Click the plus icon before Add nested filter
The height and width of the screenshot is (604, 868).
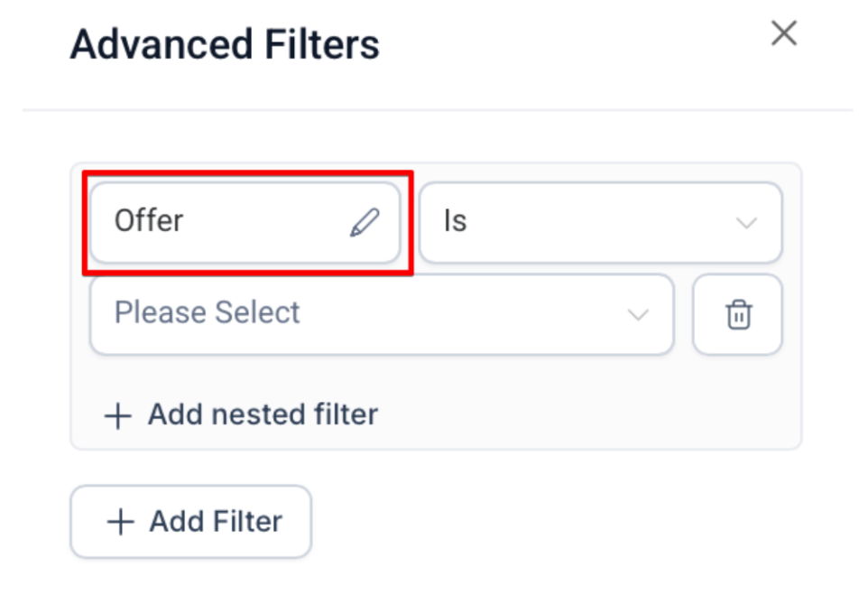pyautogui.click(x=118, y=415)
